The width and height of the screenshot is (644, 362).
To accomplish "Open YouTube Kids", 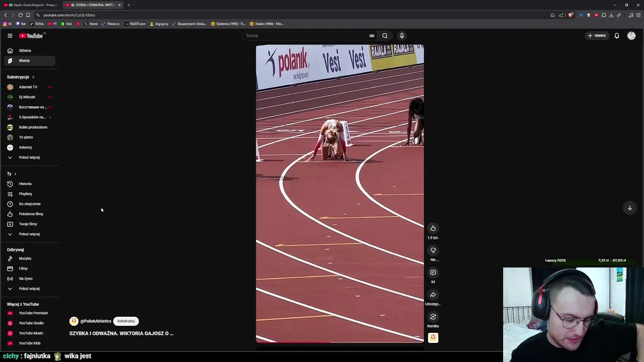I will pyautogui.click(x=29, y=343).
